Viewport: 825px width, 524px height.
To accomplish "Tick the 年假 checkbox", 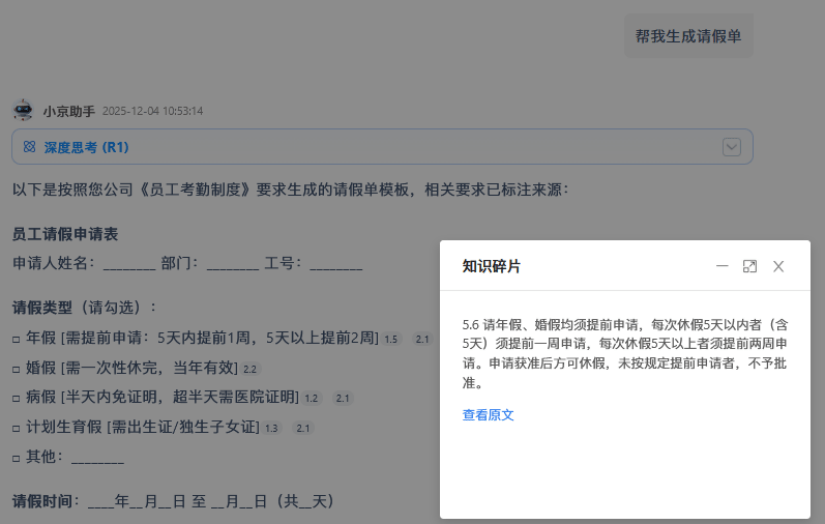I will [x=16, y=339].
